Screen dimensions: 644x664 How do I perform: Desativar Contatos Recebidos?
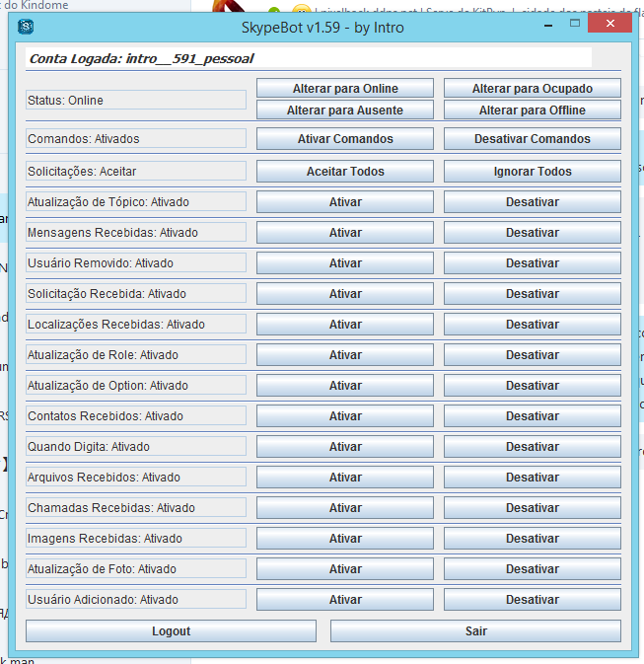pos(533,415)
